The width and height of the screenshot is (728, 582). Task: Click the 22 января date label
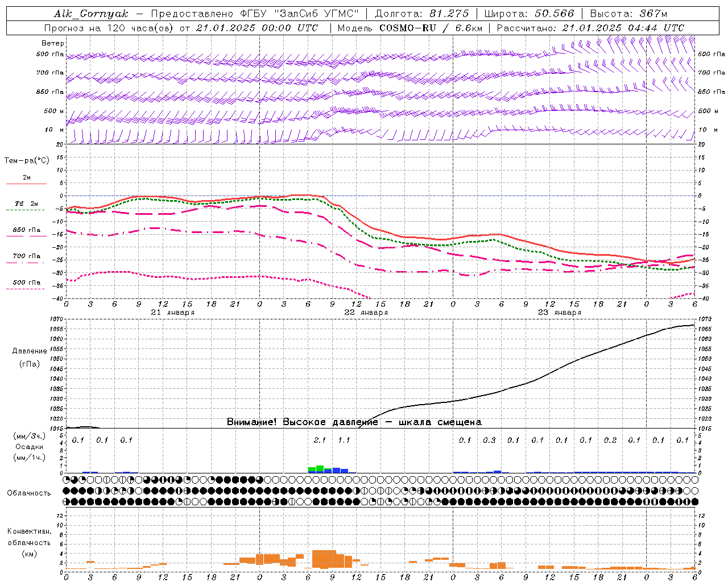coord(366,313)
